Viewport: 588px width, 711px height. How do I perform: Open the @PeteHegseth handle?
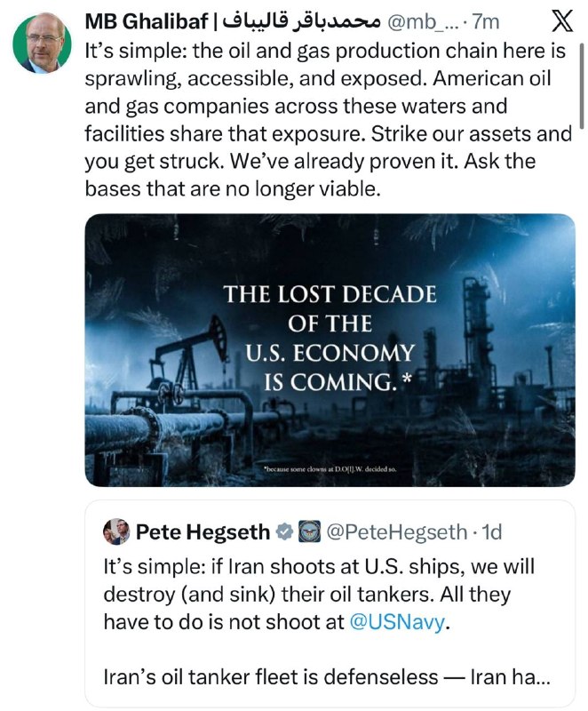(396, 531)
